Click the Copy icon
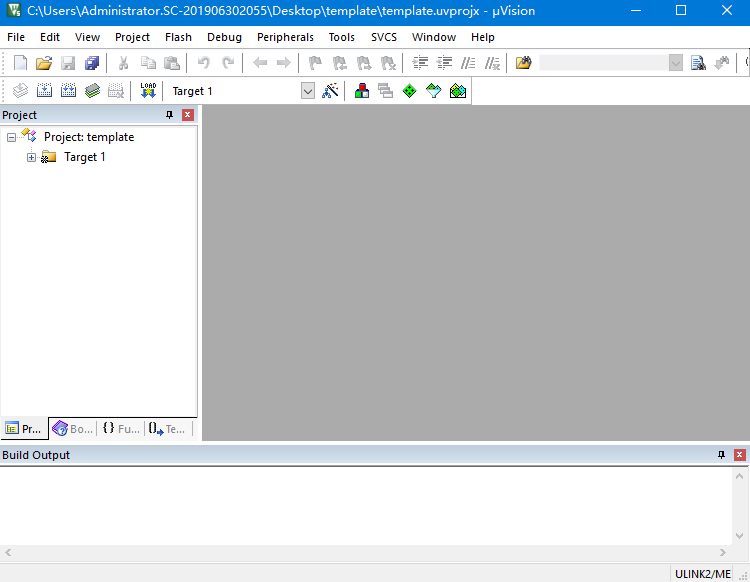Viewport: 750px width, 582px height. (x=148, y=63)
